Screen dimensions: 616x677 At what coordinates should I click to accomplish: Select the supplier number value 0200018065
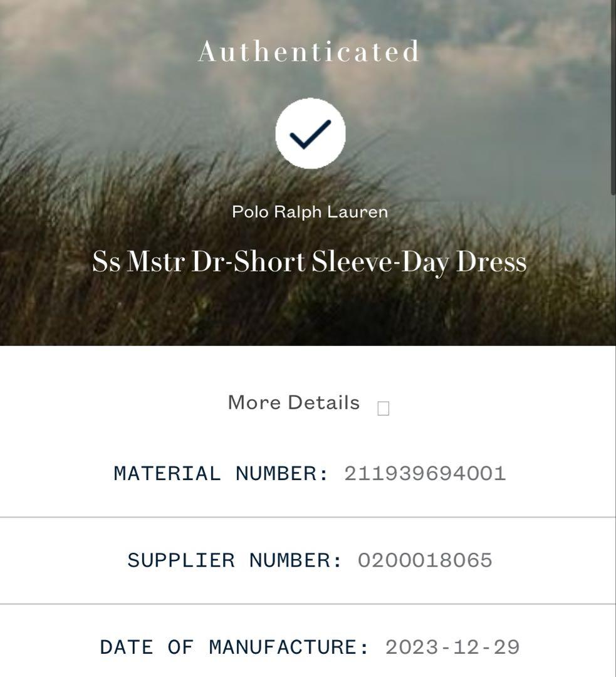pos(425,560)
